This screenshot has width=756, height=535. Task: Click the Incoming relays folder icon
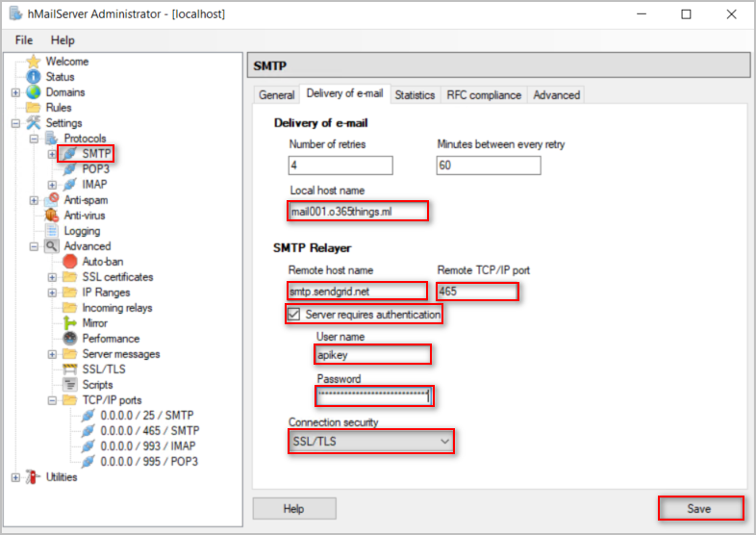70,308
